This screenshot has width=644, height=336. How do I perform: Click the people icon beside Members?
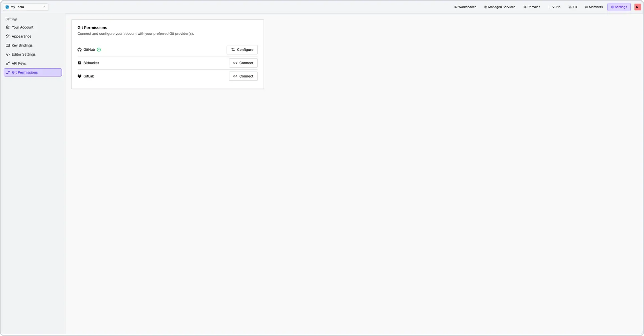(x=586, y=7)
